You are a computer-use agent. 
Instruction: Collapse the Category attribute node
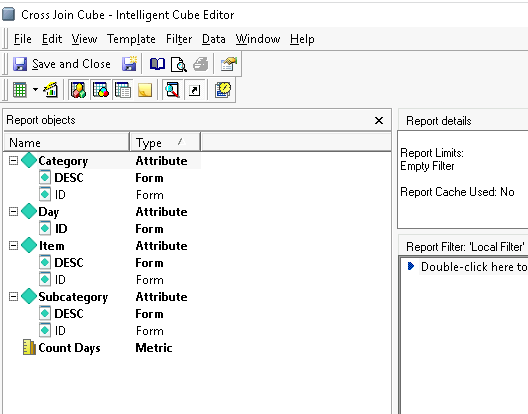(x=13, y=161)
